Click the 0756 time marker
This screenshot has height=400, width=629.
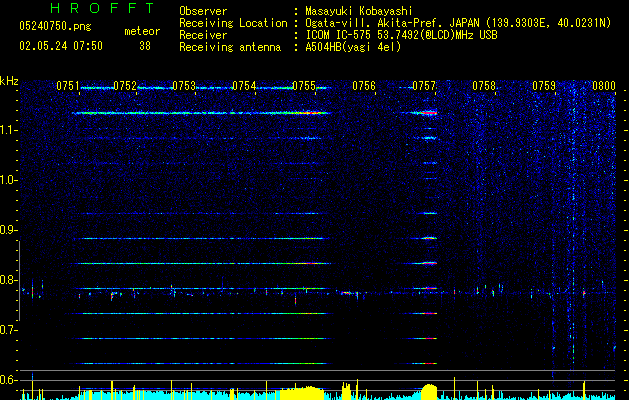pos(364,86)
